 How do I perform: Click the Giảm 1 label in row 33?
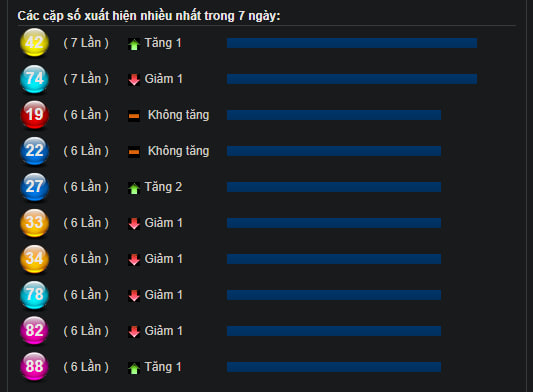164,223
